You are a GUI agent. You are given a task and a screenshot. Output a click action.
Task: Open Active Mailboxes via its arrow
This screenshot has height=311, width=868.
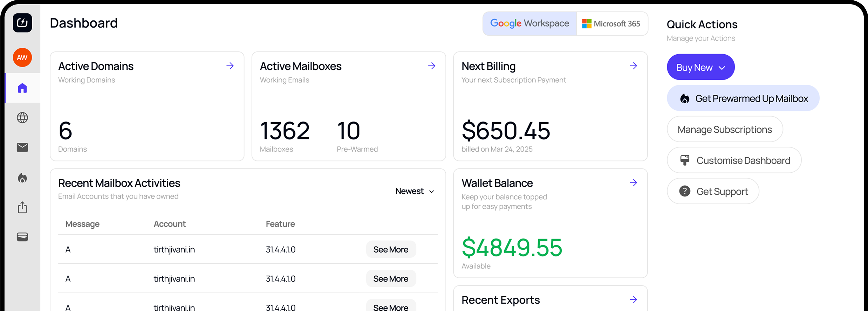coord(432,66)
